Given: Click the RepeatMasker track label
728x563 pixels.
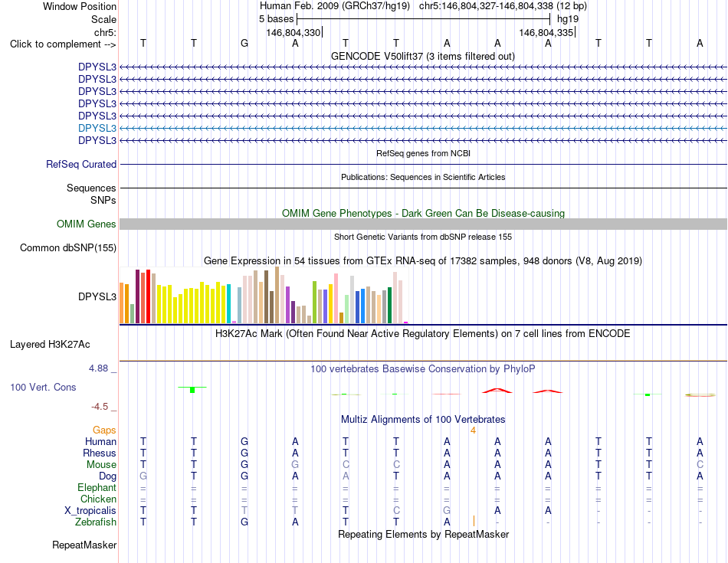Looking at the screenshot, I should click(x=84, y=545).
